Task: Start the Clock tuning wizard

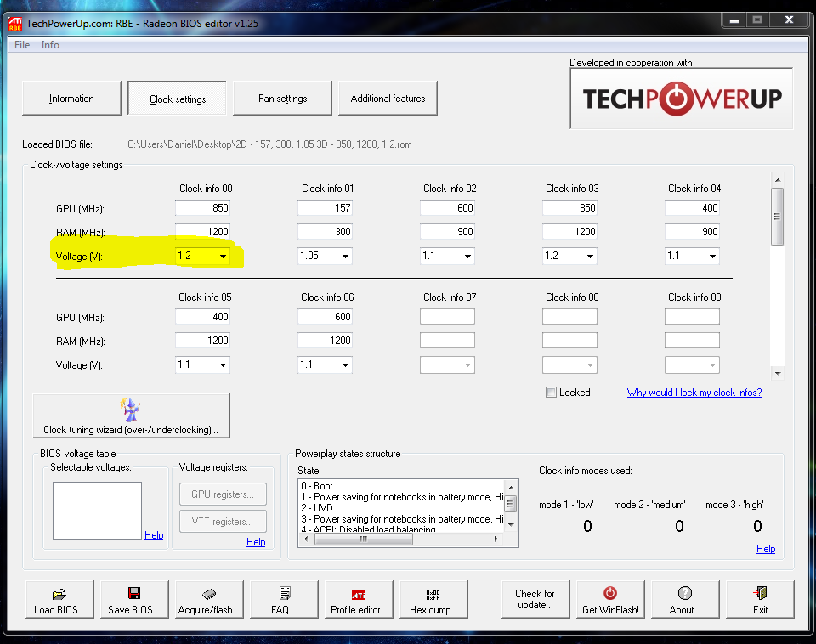Action: [131, 416]
